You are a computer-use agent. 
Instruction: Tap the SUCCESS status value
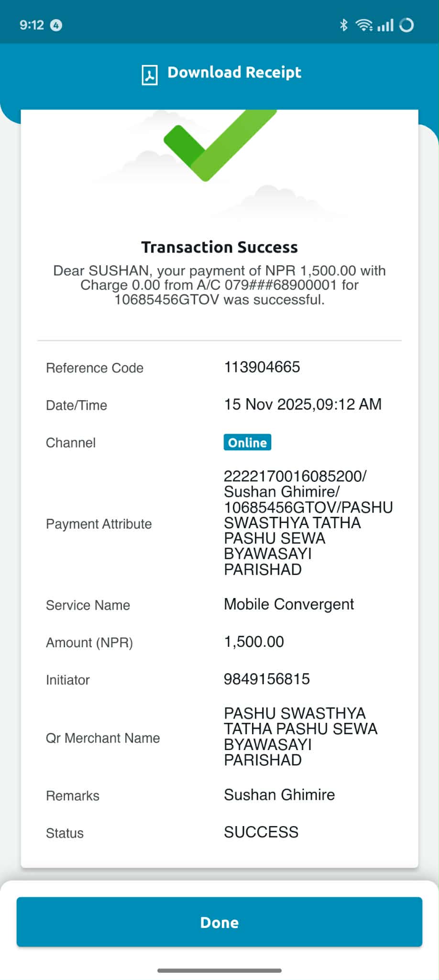(261, 832)
